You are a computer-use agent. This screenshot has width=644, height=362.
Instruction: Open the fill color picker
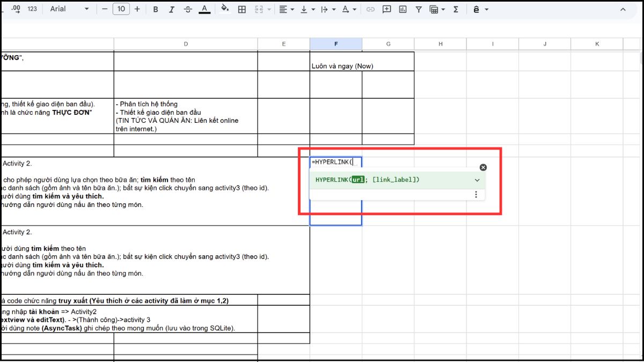click(x=225, y=9)
